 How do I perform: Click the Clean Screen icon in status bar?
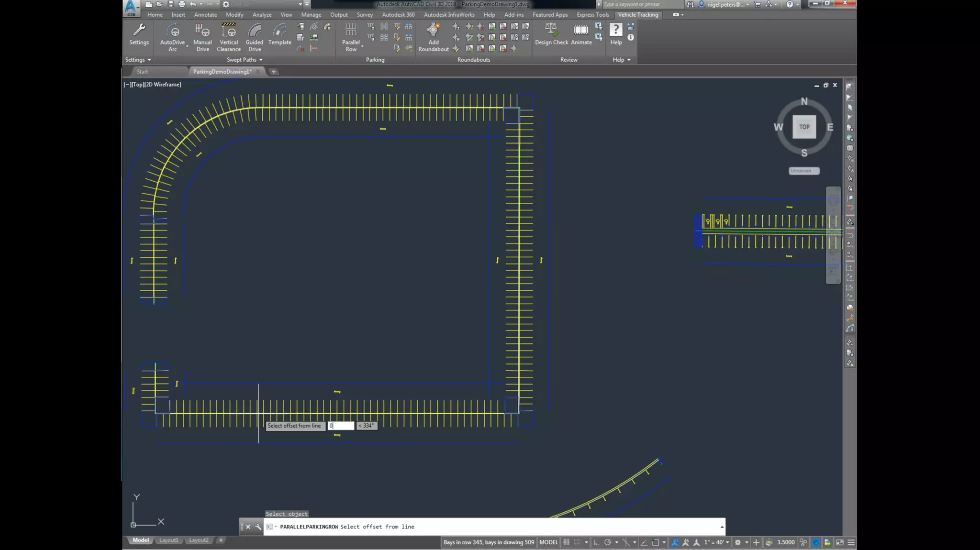[839, 542]
